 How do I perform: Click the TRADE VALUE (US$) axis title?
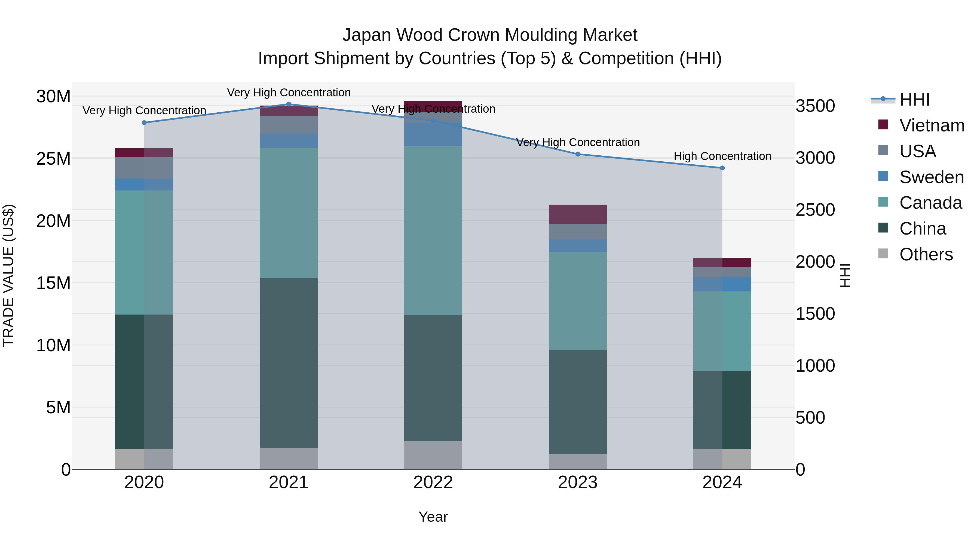(8, 275)
